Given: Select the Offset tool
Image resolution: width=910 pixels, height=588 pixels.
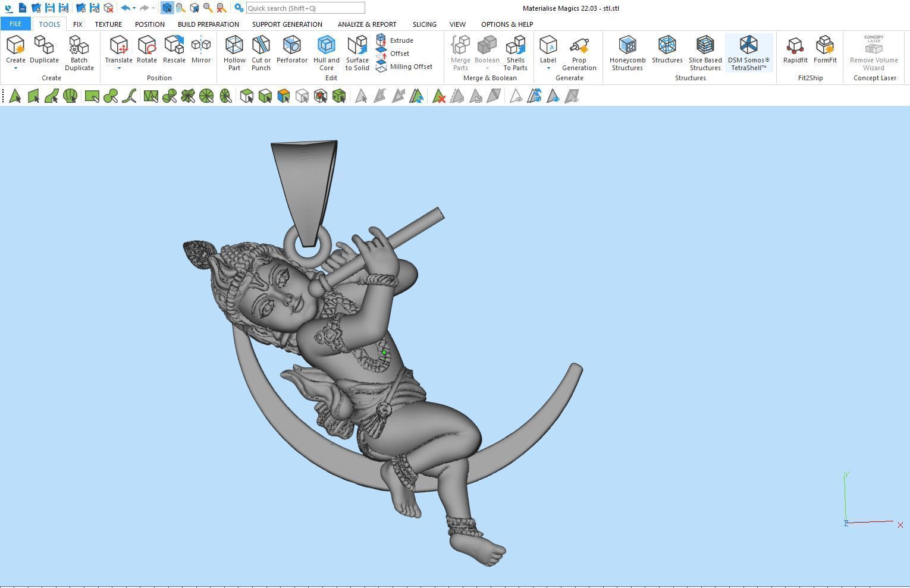Looking at the screenshot, I should coord(393,54).
